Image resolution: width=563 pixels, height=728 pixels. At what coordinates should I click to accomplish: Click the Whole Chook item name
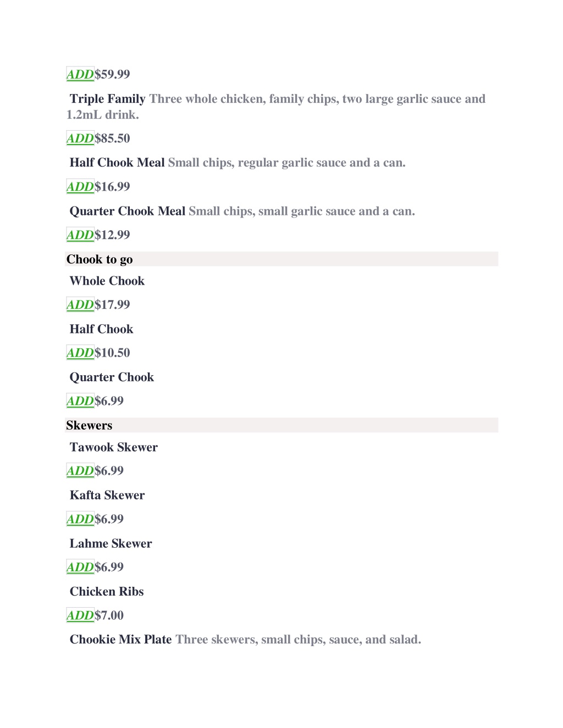107,281
